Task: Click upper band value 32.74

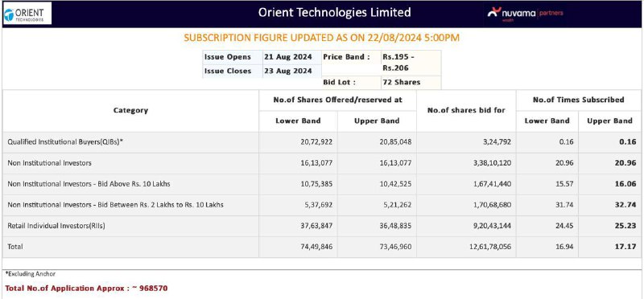Action: pos(626,205)
